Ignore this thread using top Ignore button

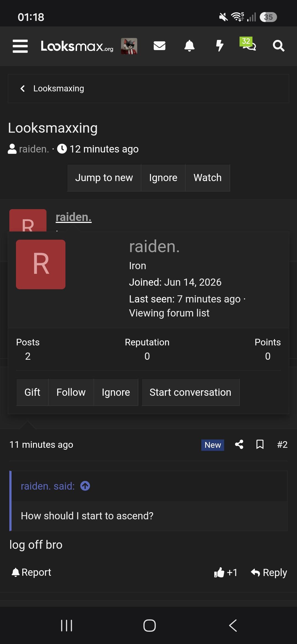click(x=163, y=178)
